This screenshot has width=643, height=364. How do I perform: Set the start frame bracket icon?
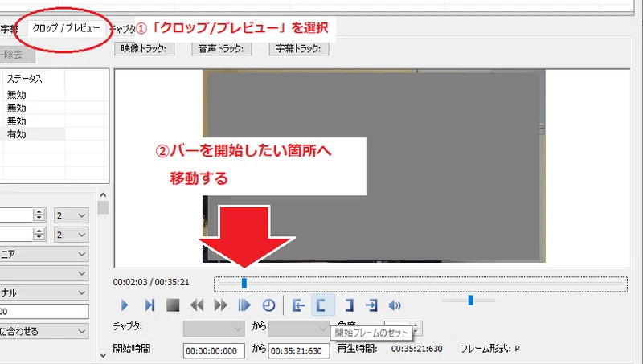point(323,305)
